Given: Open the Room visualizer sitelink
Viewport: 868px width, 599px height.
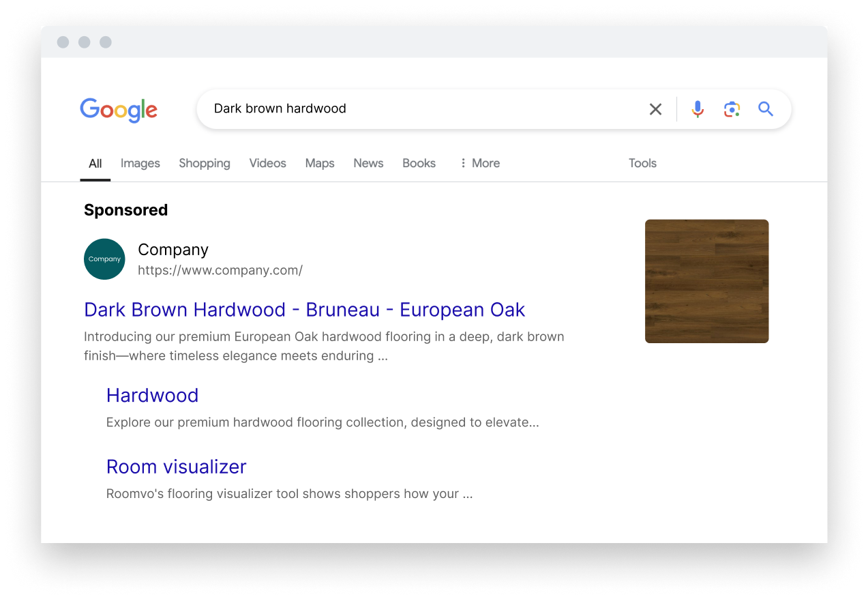Looking at the screenshot, I should (176, 467).
